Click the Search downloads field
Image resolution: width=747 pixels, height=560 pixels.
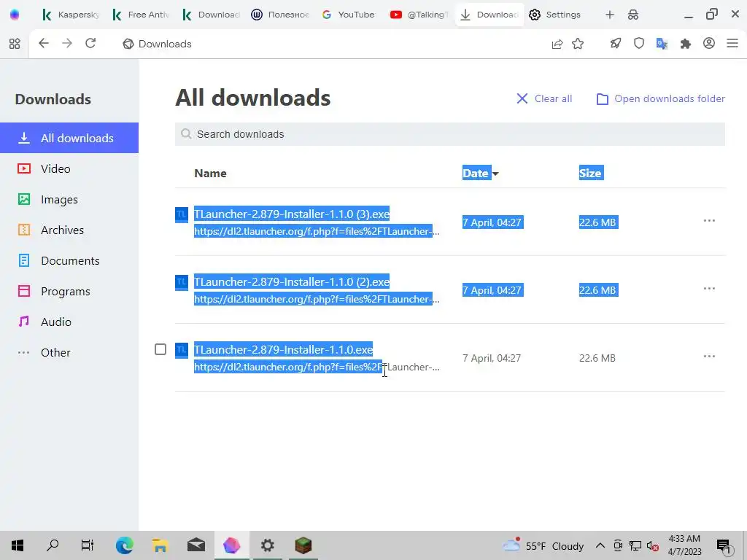click(449, 134)
